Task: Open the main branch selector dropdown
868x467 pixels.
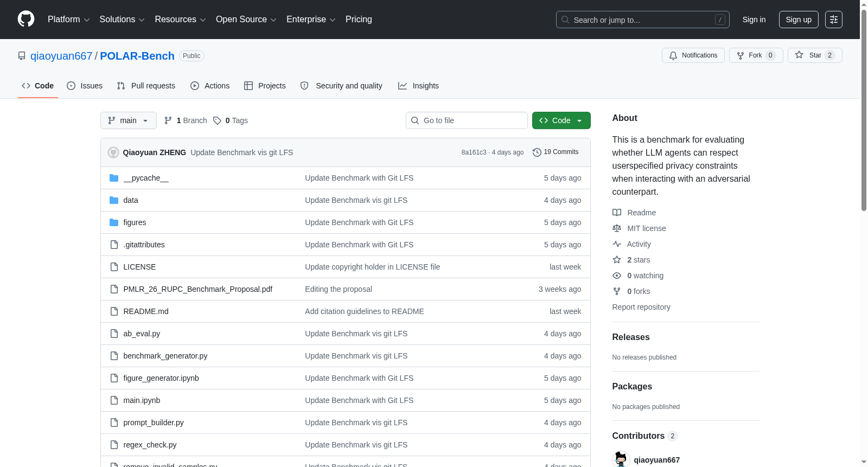Action: point(129,120)
